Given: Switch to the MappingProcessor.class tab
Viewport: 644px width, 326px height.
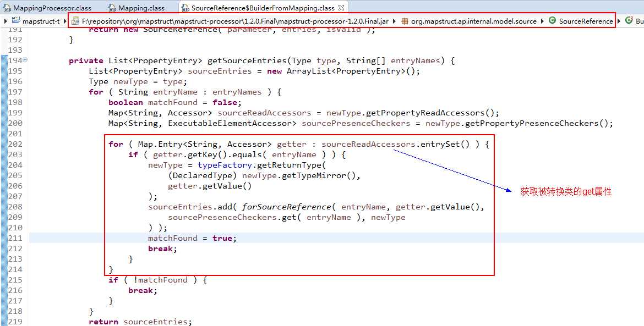Looking at the screenshot, I should click(52, 8).
